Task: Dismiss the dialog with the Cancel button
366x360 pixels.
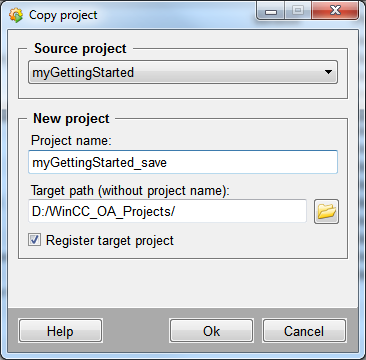Action: [x=304, y=331]
